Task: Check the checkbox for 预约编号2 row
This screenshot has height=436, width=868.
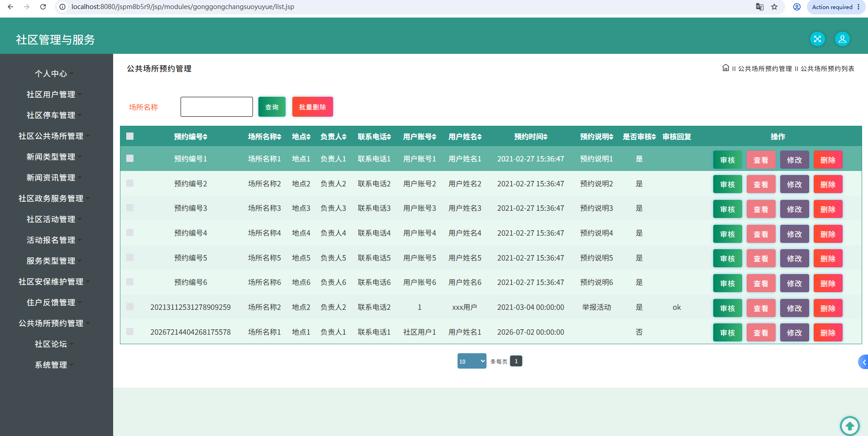Action: coord(130,183)
